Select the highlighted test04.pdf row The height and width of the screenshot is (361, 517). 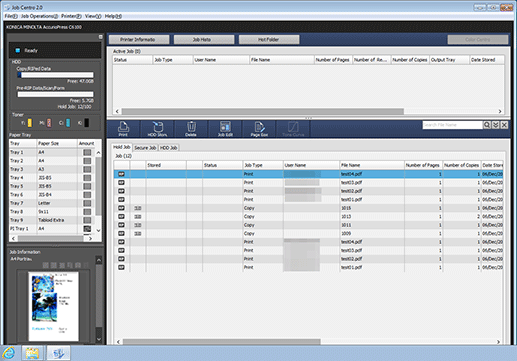(x=308, y=174)
